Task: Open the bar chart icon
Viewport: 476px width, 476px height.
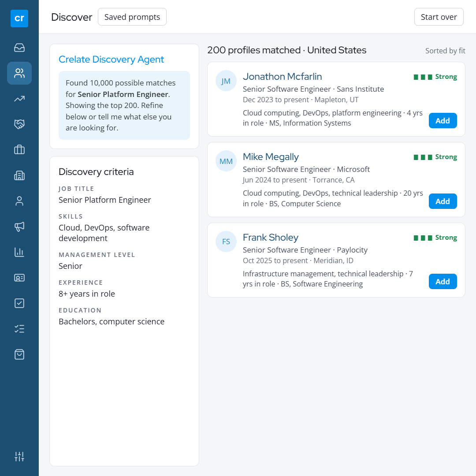Action: point(19,252)
